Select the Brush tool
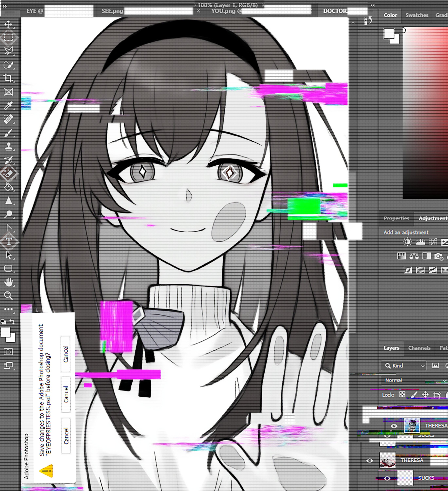 pos(8,133)
